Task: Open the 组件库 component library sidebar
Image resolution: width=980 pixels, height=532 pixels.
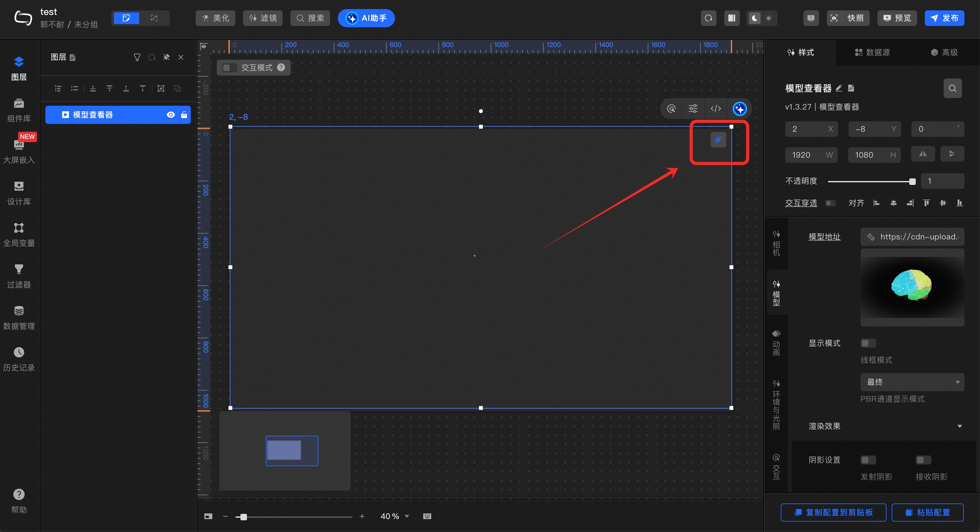Action: [18, 110]
